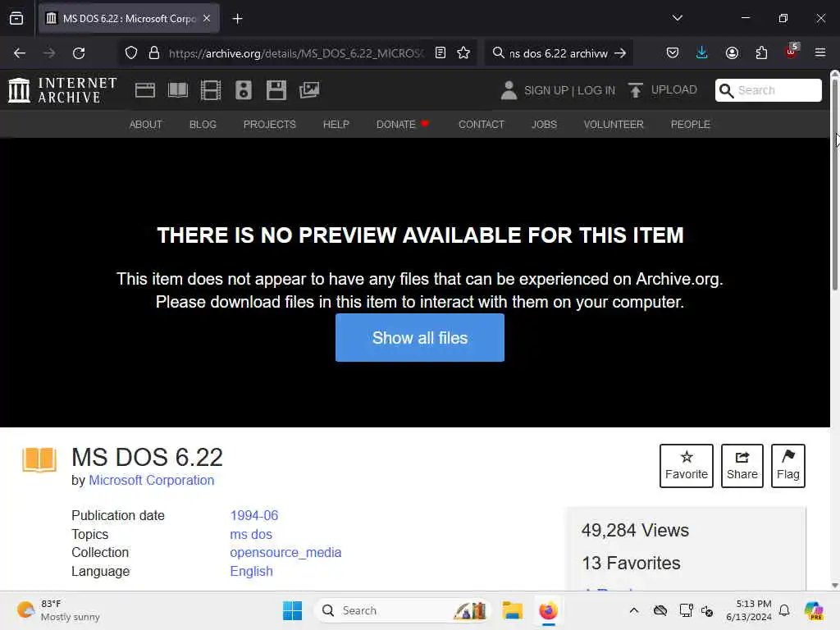This screenshot has width=840, height=630.
Task: Open the extensions puzzle icon
Action: pos(761,53)
